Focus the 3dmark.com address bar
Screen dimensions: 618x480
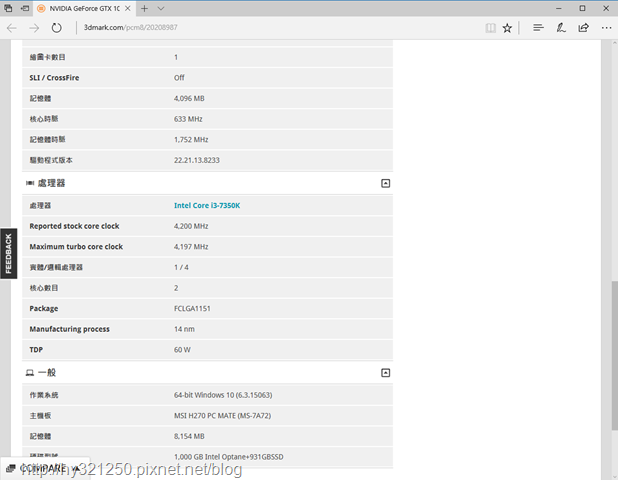click(276, 28)
